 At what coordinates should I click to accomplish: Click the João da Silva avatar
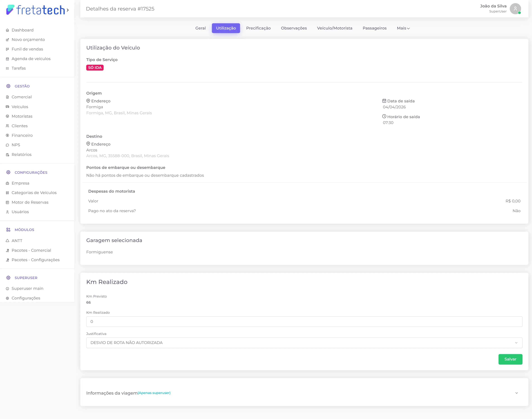(x=515, y=9)
